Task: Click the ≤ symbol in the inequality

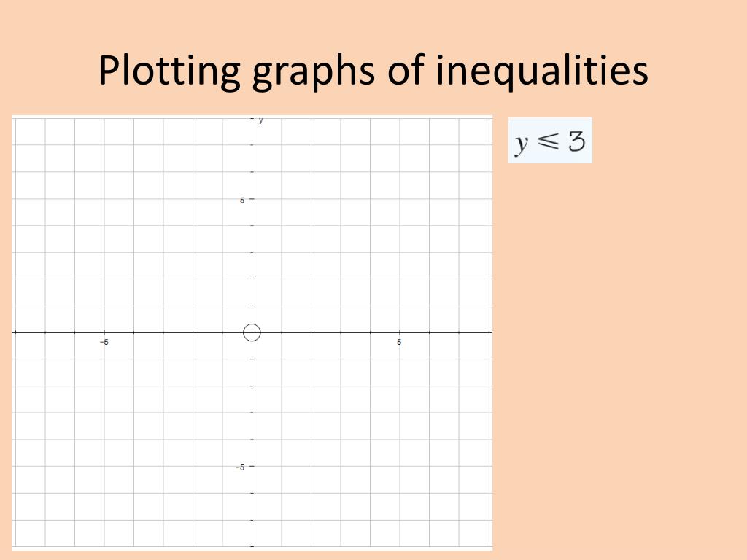Action: coord(549,141)
